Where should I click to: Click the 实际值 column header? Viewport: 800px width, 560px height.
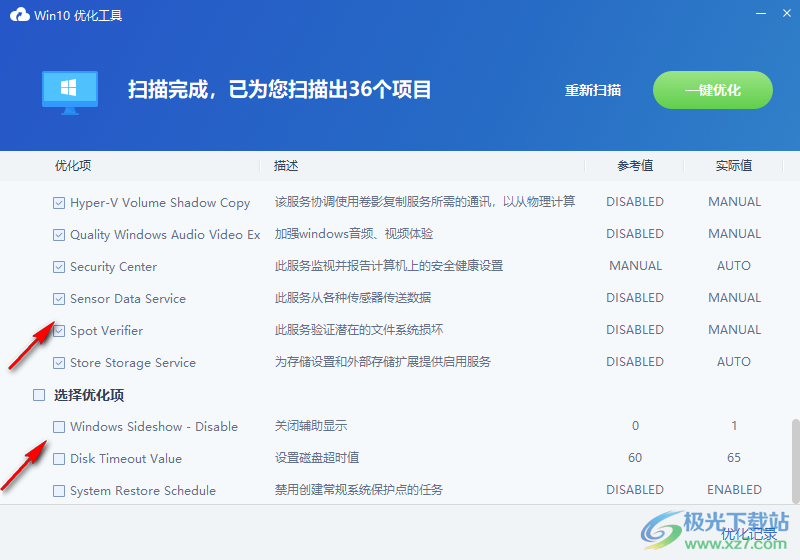point(734,166)
